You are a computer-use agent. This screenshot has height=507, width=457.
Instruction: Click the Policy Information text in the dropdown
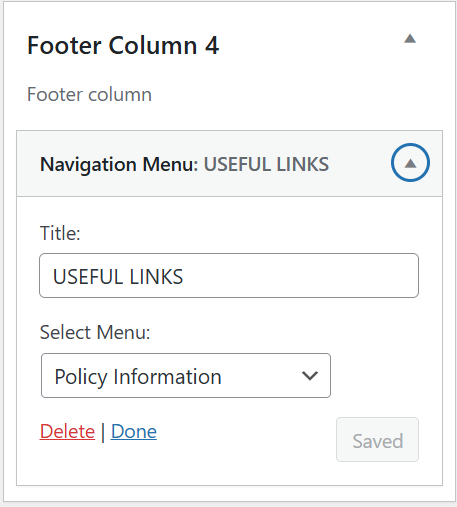(x=138, y=377)
